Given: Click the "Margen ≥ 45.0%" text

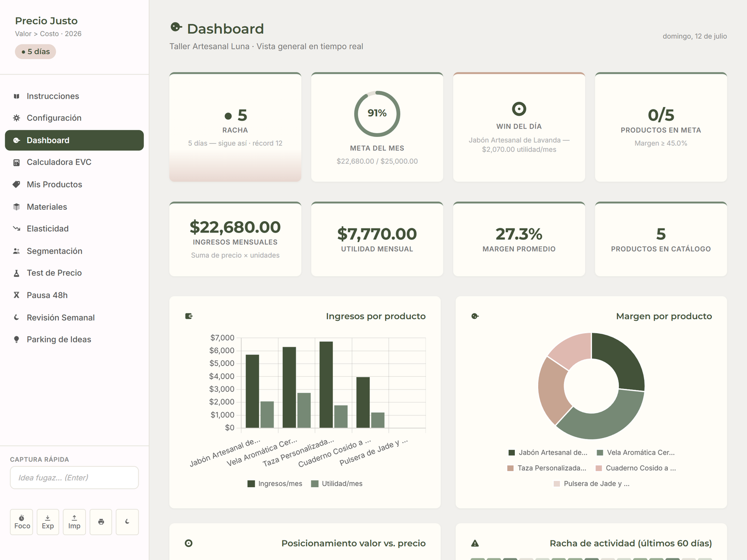Looking at the screenshot, I should [661, 143].
